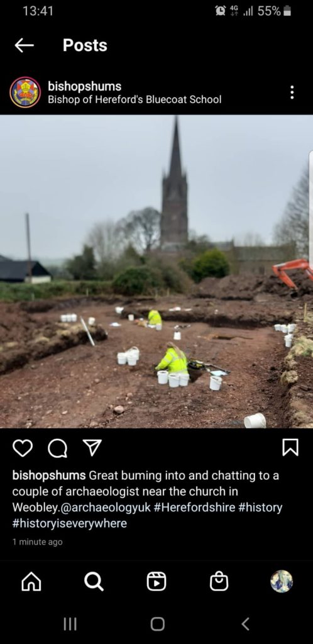Tap the bishopshums username in post header

click(x=84, y=86)
